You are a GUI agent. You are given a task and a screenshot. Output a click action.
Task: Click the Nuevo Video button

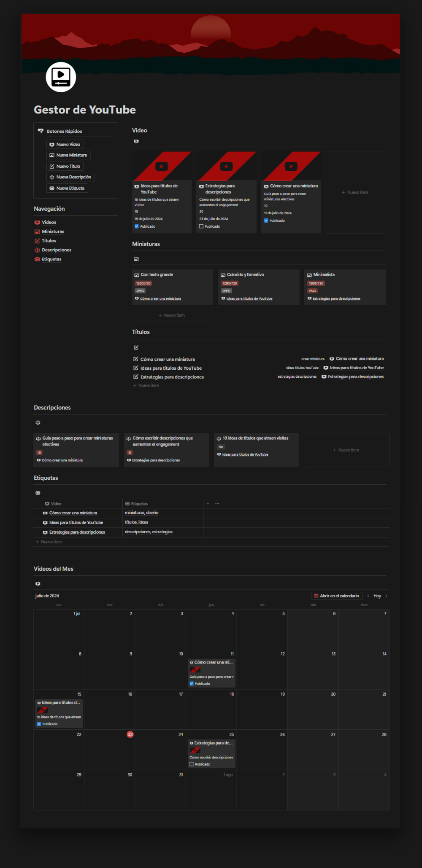[65, 144]
